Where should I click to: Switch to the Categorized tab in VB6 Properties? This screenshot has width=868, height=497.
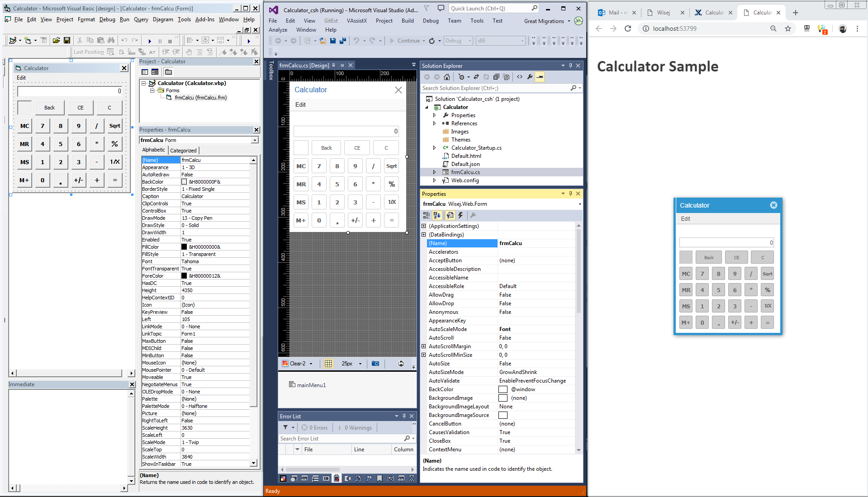183,151
